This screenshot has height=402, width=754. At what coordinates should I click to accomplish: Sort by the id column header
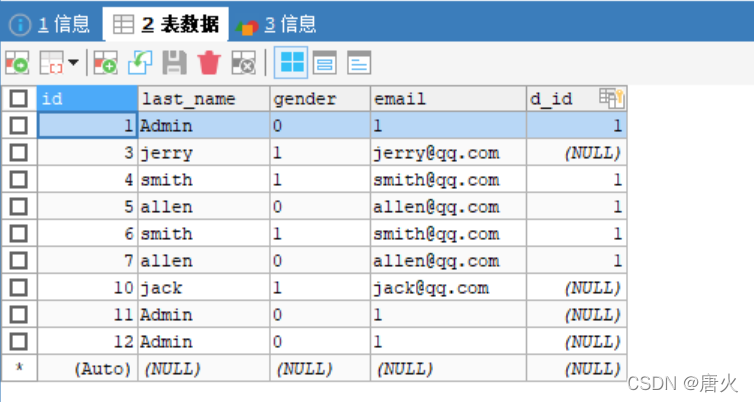pos(87,99)
